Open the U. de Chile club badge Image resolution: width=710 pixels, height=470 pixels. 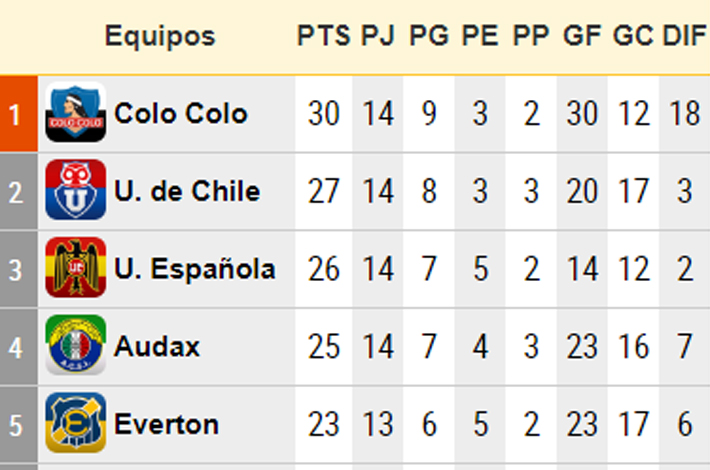pos(76,190)
